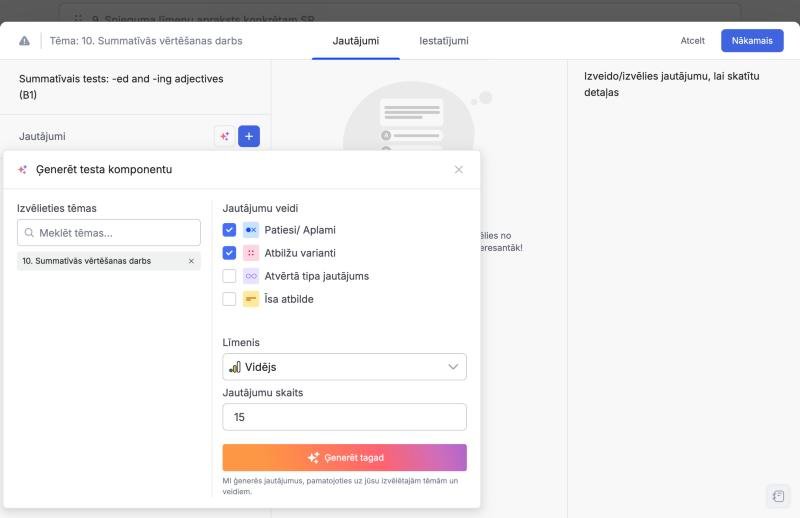The width and height of the screenshot is (800, 518).
Task: Click the Atvērtā tipa jautājums type icon
Action: (251, 276)
